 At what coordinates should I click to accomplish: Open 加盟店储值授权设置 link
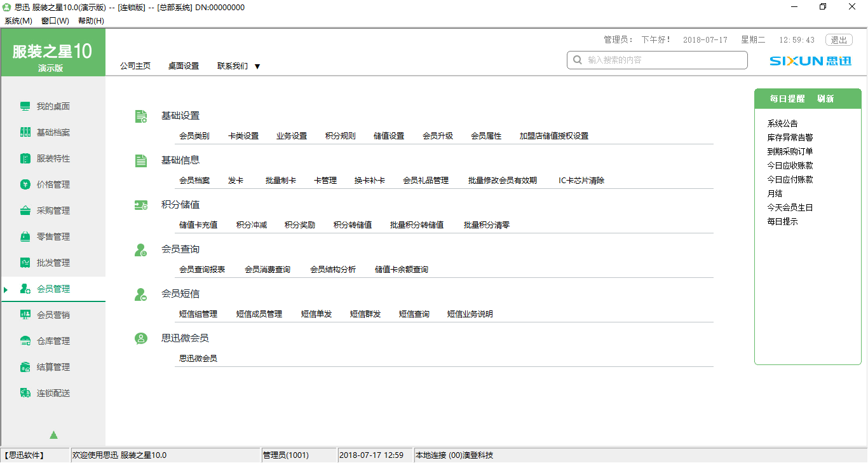554,136
